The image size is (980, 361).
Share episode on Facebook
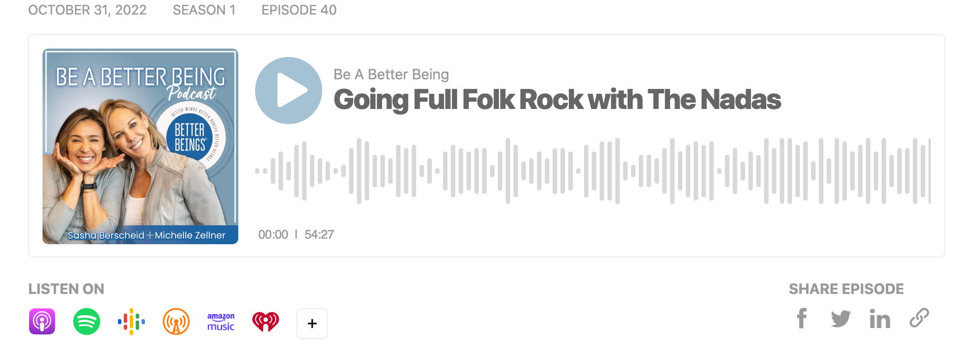(x=802, y=319)
